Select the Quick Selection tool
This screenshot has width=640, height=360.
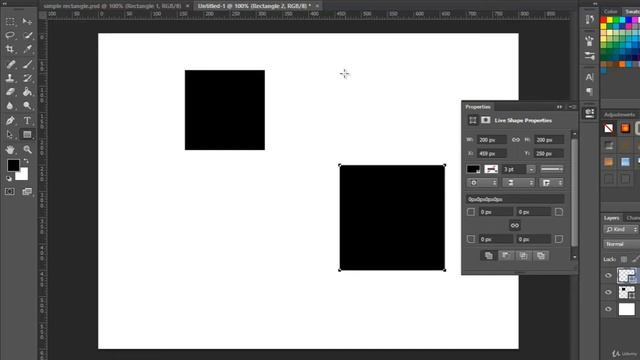pos(27,36)
